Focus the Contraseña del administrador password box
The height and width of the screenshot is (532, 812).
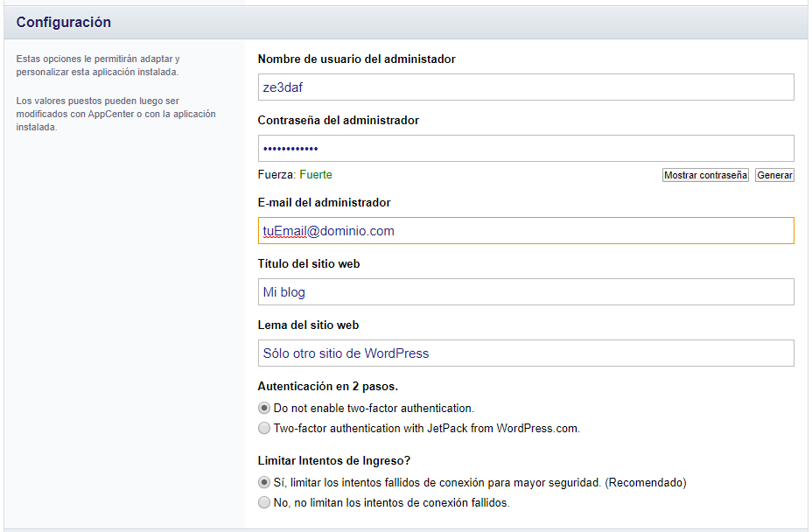click(x=526, y=148)
